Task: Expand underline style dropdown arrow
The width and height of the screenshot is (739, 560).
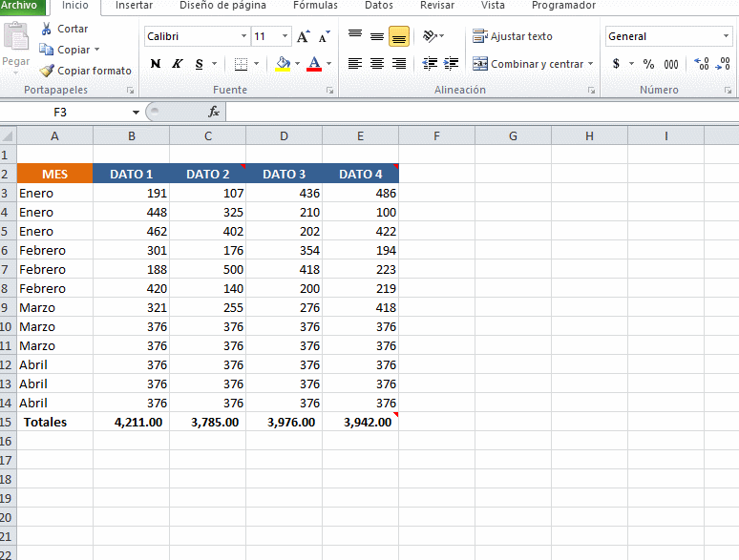Action: click(215, 64)
